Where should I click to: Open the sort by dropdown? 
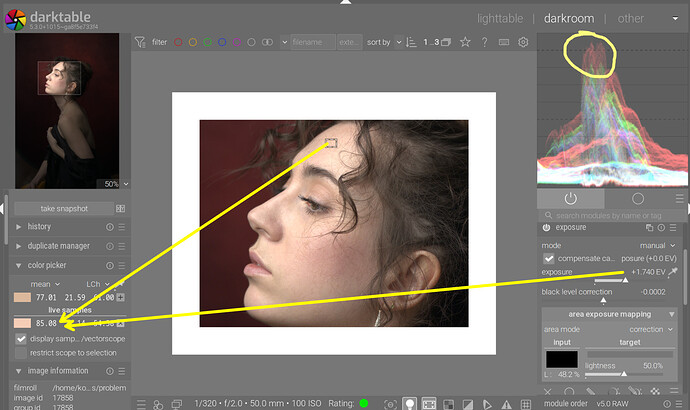pyautogui.click(x=399, y=43)
